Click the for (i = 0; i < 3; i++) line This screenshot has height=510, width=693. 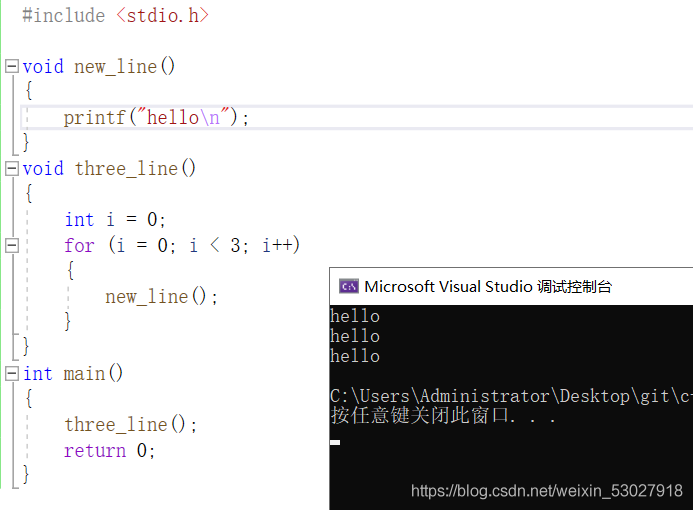click(182, 245)
